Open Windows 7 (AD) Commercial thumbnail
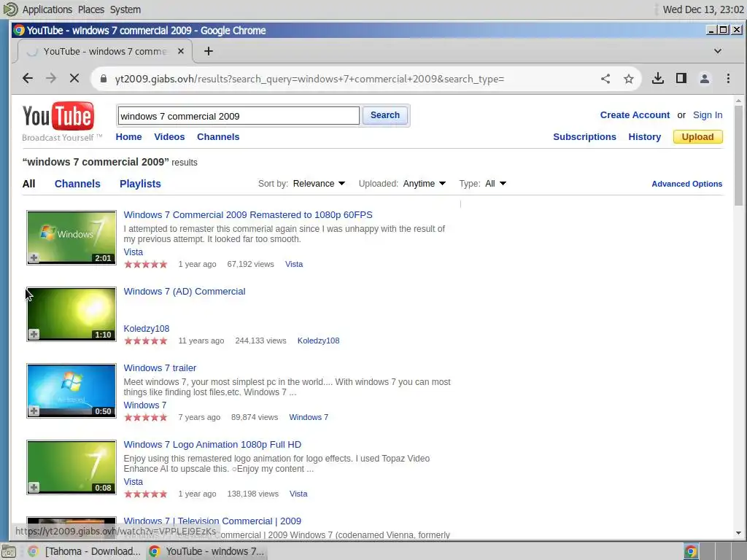 click(x=71, y=314)
